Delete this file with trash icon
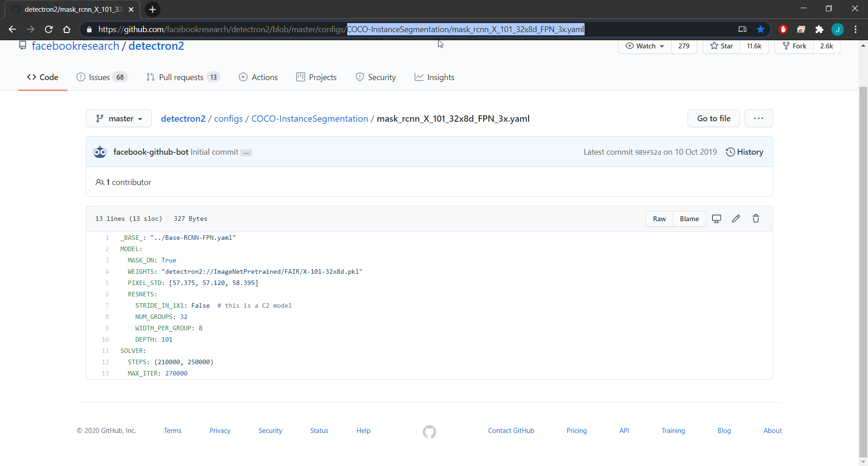The height and width of the screenshot is (466, 868). pos(756,219)
